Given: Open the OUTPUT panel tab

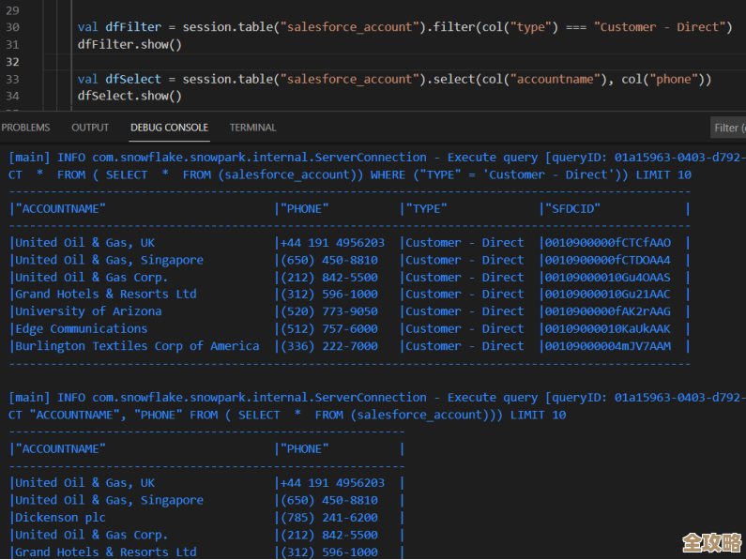Looking at the screenshot, I should click(90, 128).
